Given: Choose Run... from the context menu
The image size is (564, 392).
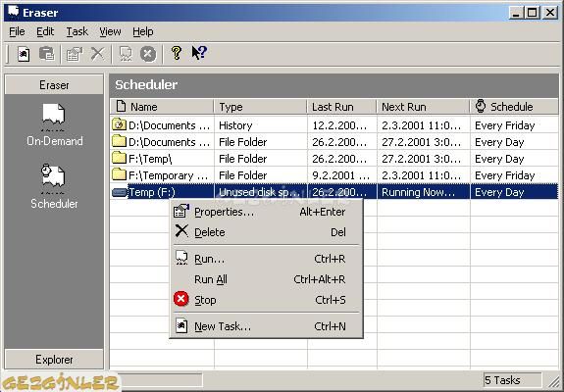Looking at the screenshot, I should (x=266, y=259).
